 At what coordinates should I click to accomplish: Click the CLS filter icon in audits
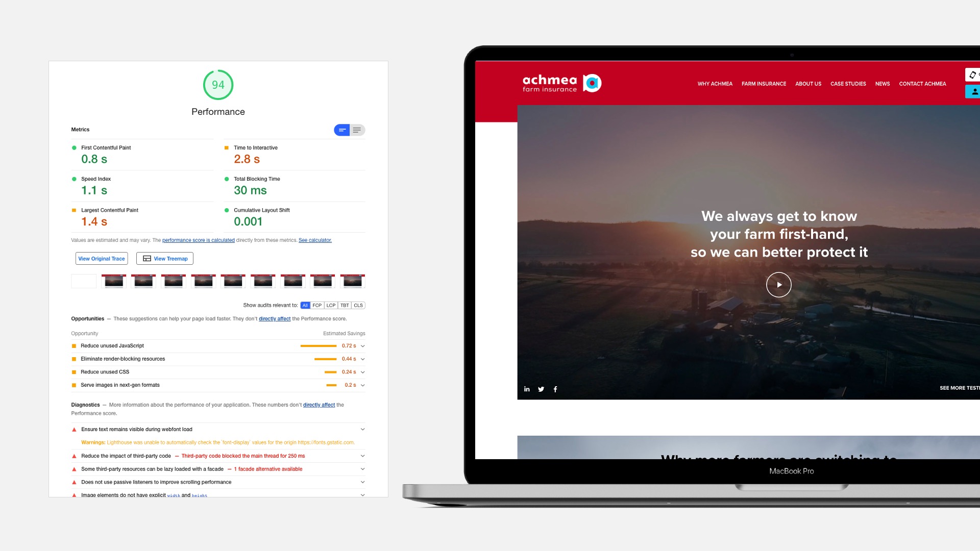(358, 306)
